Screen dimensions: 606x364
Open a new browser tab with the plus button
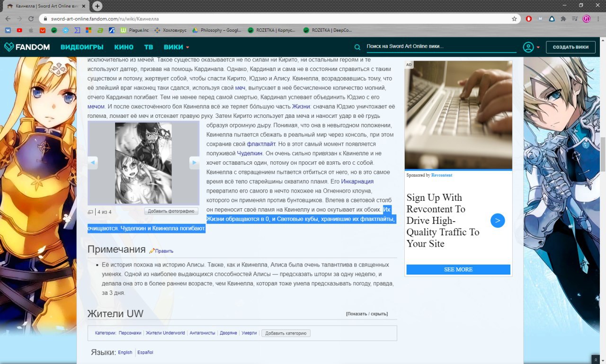click(97, 6)
